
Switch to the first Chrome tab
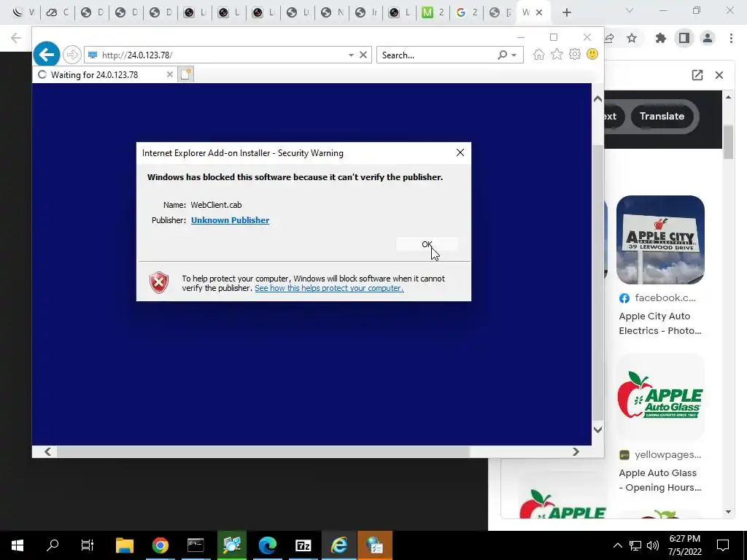(23, 12)
